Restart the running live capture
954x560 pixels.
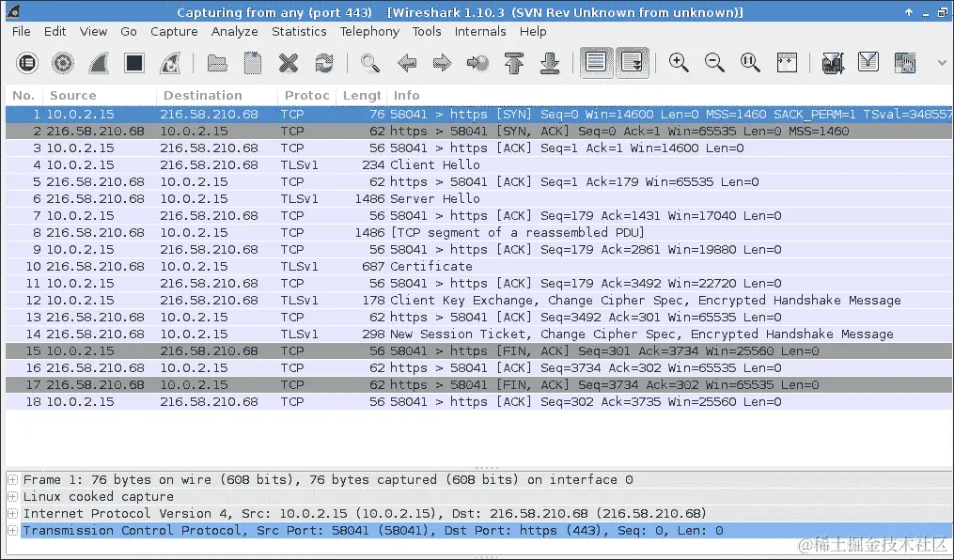(170, 63)
